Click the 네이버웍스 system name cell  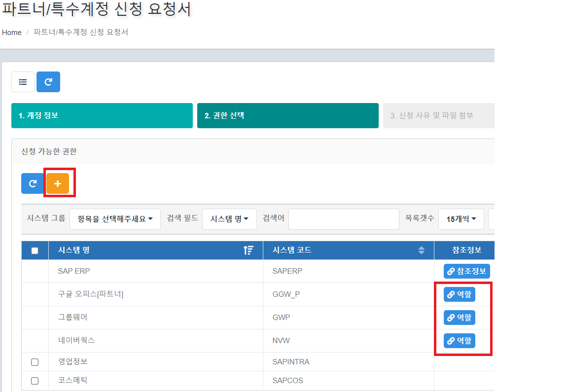(x=156, y=341)
